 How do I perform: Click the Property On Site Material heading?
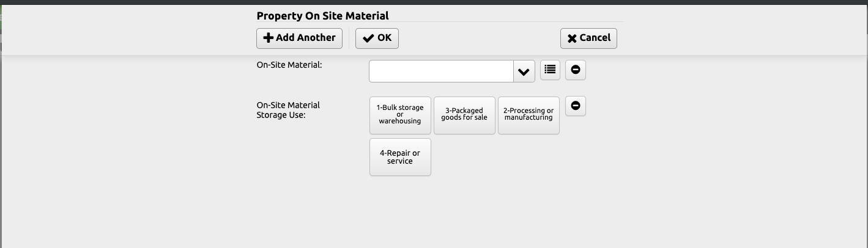click(x=322, y=16)
